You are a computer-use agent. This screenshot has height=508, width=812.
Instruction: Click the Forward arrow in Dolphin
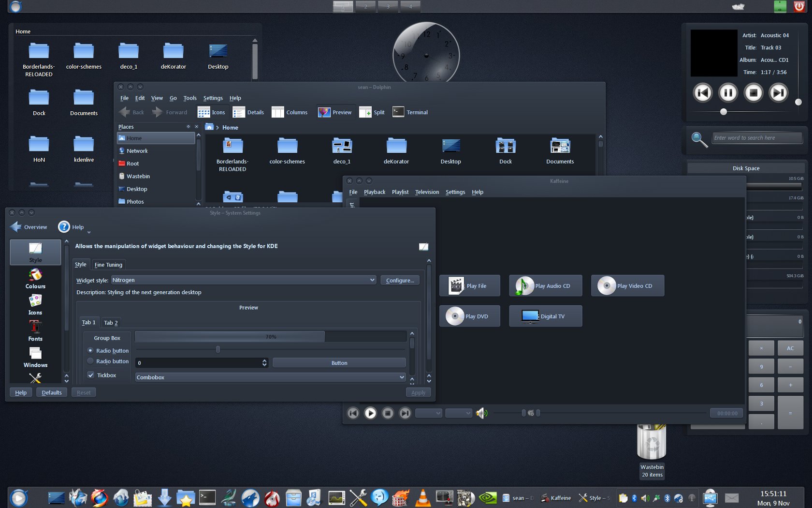click(x=170, y=112)
